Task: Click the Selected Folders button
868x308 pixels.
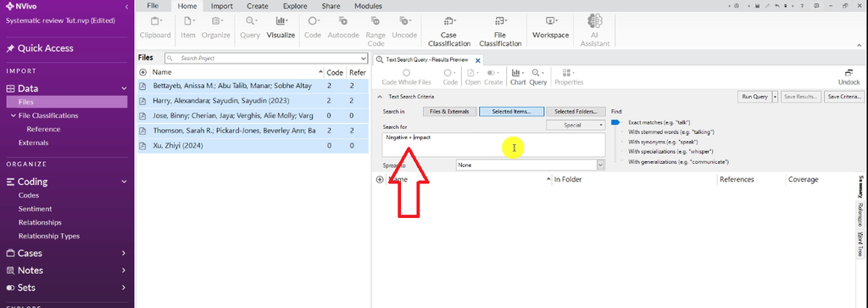Action: coord(576,111)
